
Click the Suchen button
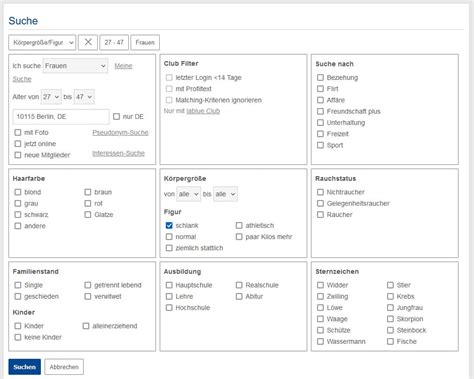25,367
